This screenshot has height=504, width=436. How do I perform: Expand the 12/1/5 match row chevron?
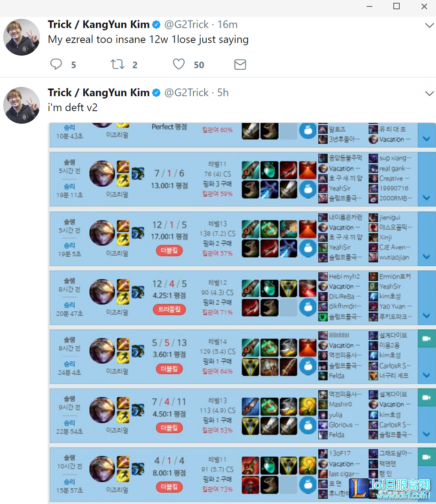pos(426,256)
